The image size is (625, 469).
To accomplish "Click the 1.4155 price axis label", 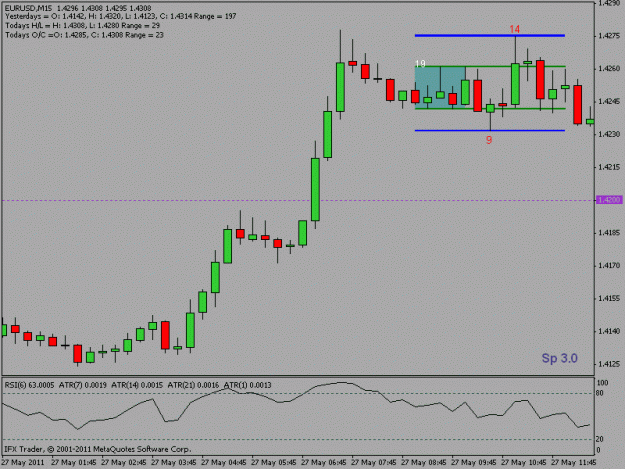I will pos(609,298).
